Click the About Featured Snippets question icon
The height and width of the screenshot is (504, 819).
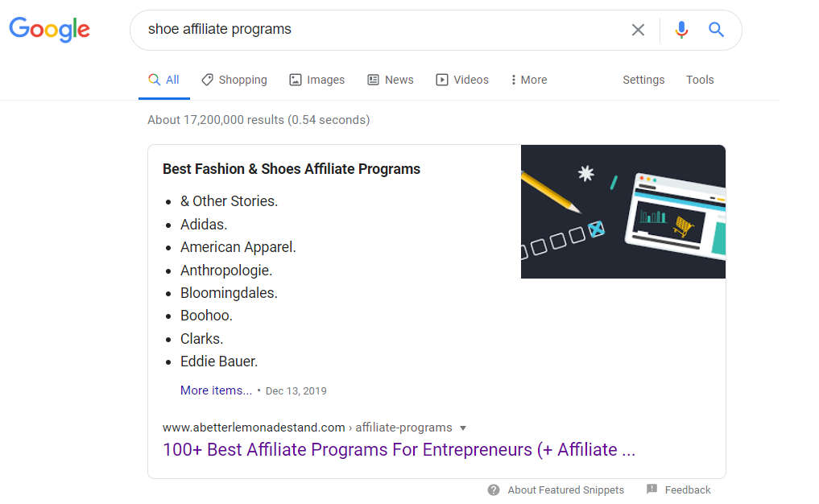click(494, 490)
